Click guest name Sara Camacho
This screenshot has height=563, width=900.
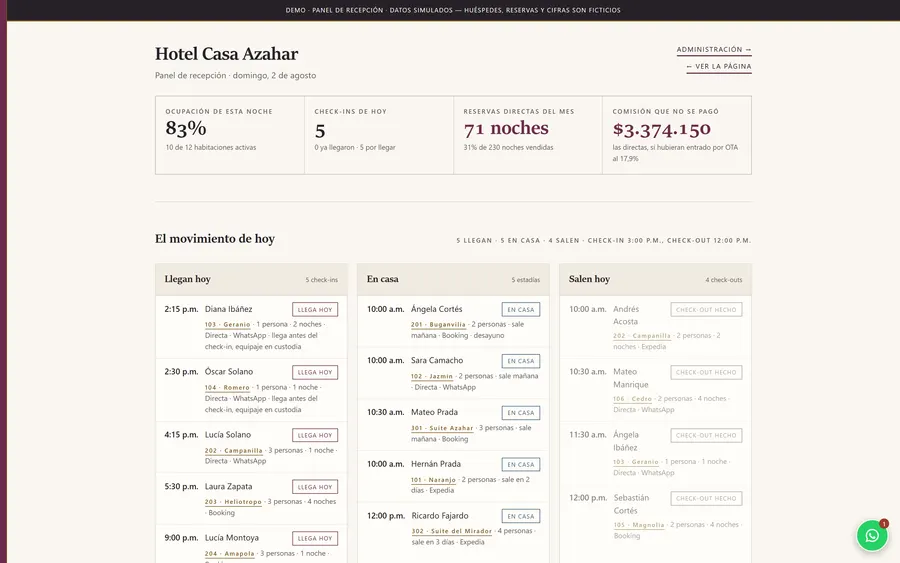pos(437,360)
